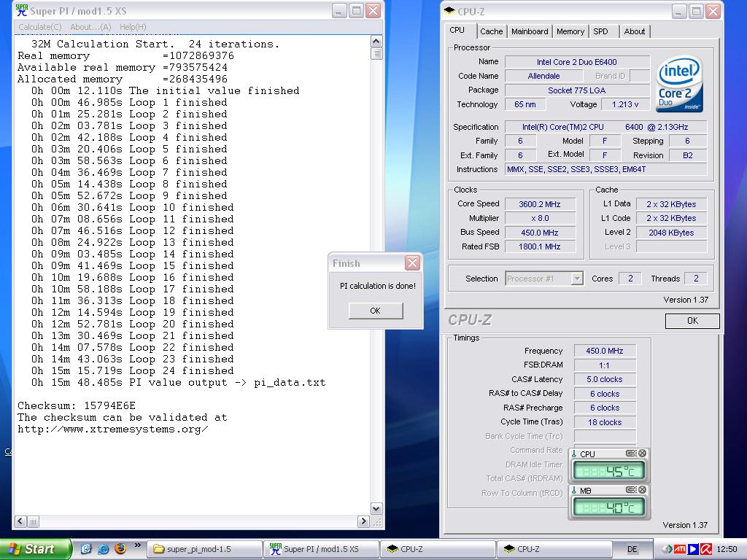Switch to super_pi_mod-1.5 folder taskbar button

204,549
